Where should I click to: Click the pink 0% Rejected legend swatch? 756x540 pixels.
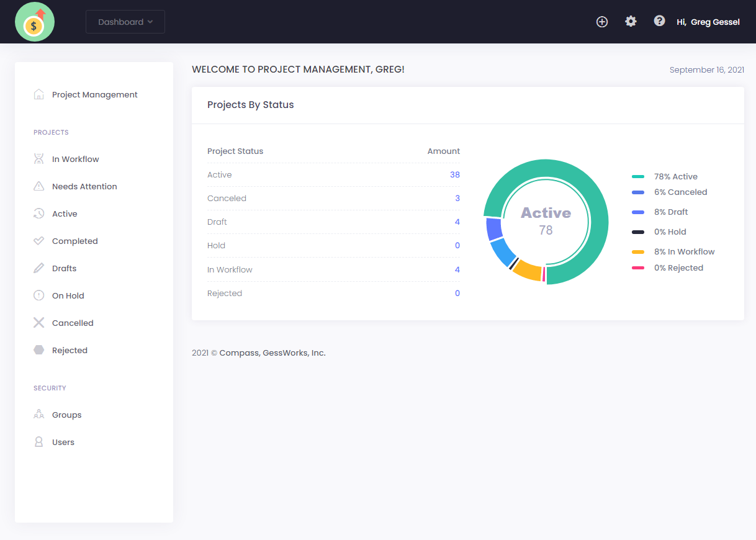coord(638,268)
